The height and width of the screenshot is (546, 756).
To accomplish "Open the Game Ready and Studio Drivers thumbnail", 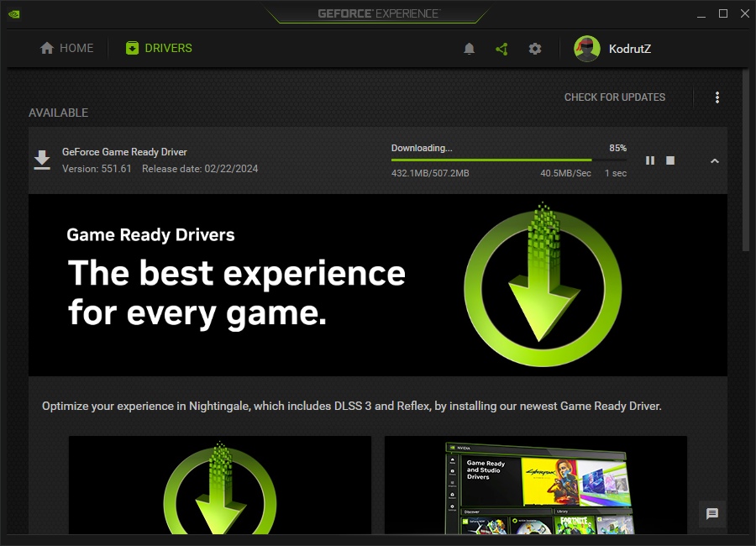I will point(536,485).
